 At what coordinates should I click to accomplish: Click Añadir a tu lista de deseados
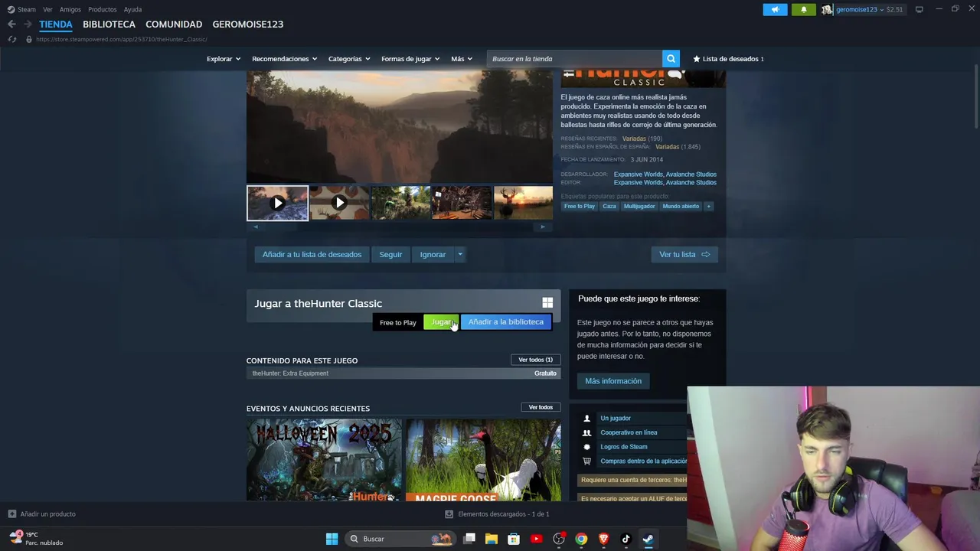tap(312, 254)
